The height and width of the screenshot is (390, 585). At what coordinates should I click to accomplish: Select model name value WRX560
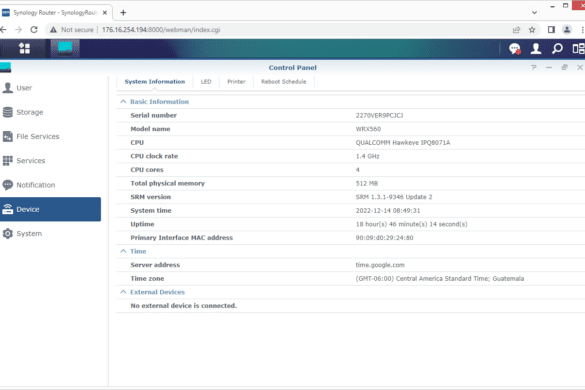point(368,129)
